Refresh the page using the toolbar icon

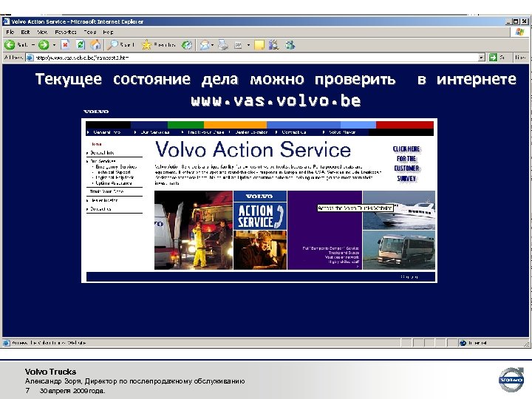pos(81,44)
